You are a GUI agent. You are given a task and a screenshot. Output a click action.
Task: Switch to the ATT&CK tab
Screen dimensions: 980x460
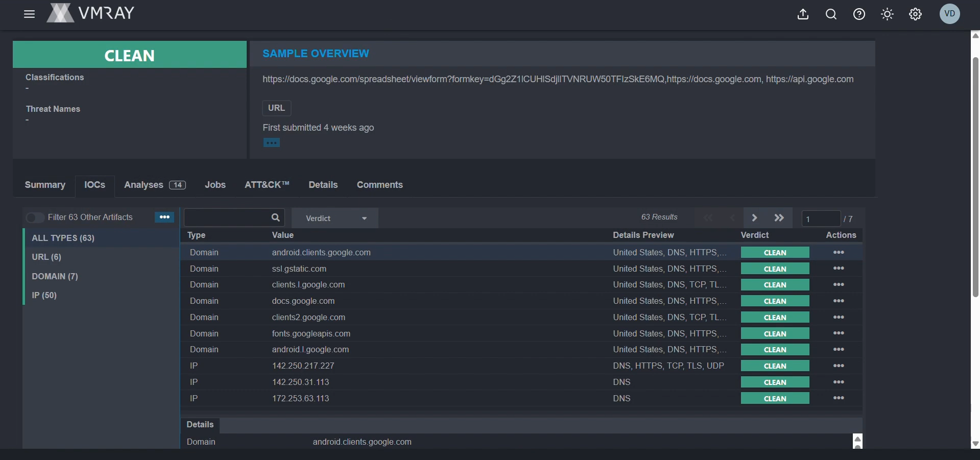click(x=267, y=185)
